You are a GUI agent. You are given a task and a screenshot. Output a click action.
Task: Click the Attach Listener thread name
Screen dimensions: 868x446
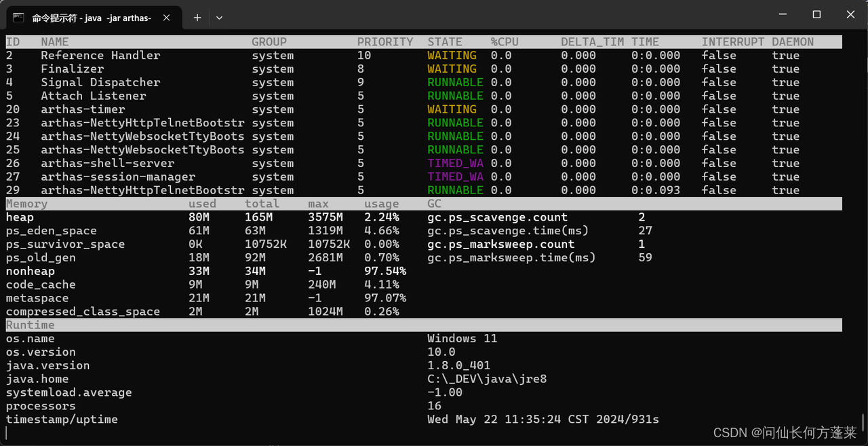[94, 96]
